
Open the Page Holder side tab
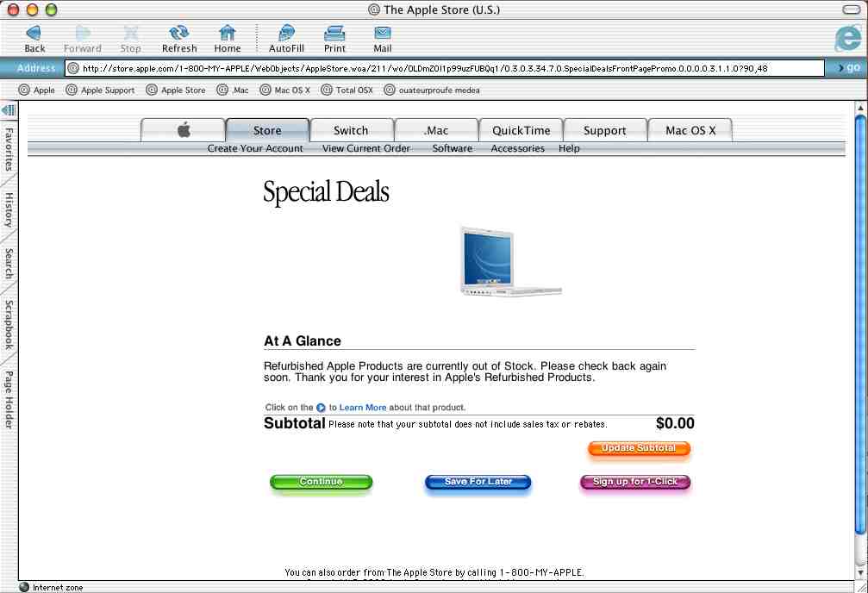(9, 399)
